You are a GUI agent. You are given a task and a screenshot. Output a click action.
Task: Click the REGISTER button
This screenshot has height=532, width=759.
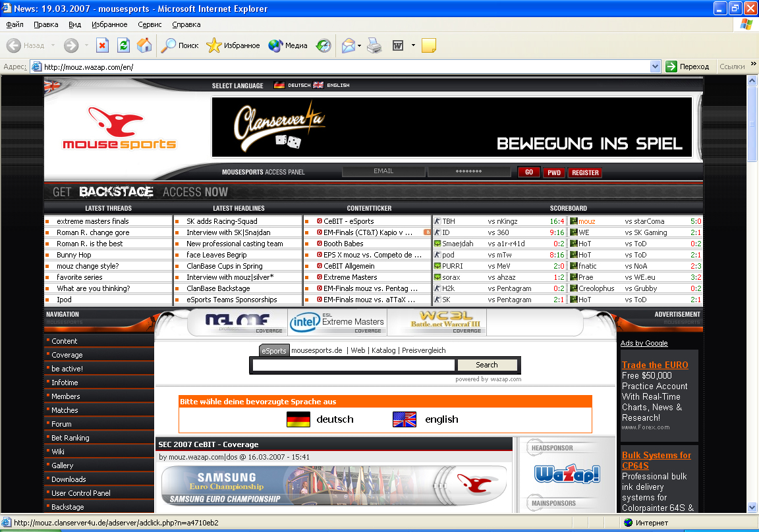(585, 173)
